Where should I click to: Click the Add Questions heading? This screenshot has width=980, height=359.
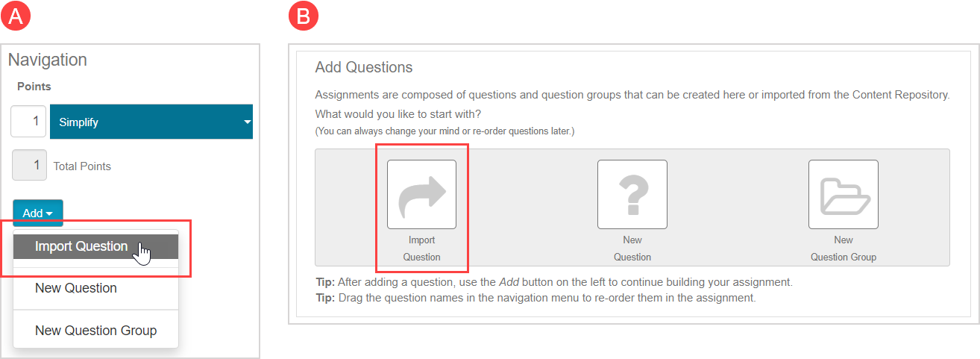[x=364, y=67]
